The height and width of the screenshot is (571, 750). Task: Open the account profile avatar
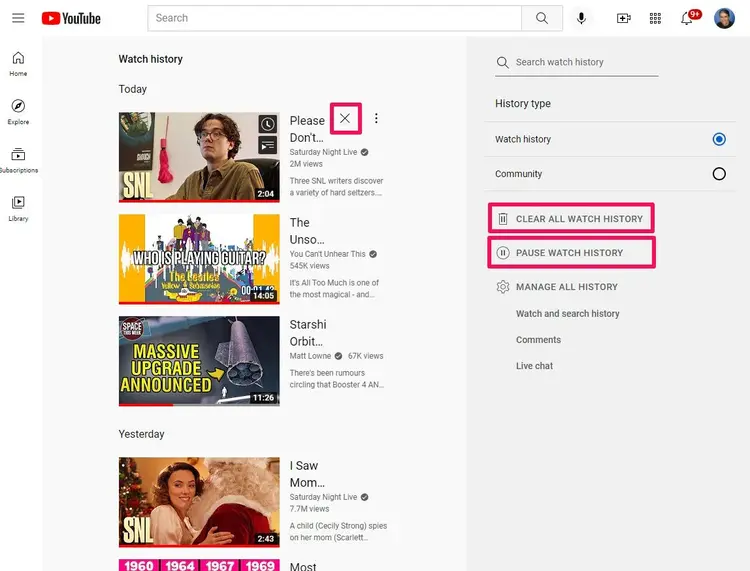coord(724,18)
